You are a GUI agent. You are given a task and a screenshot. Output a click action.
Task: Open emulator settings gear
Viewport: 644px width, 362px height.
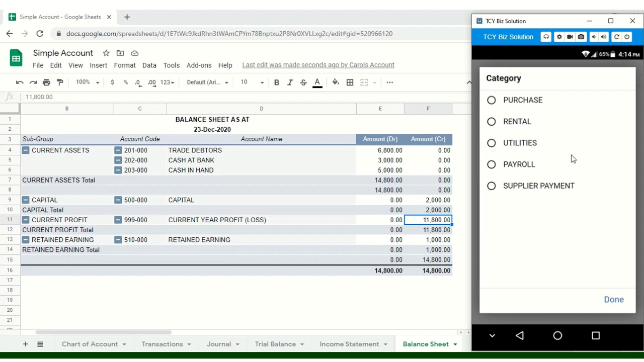pyautogui.click(x=558, y=37)
